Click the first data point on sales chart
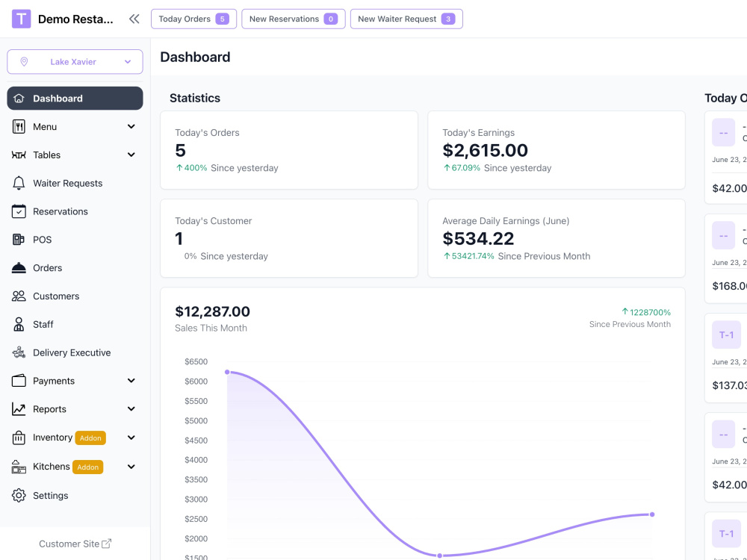Viewport: 747px width, 560px height. (227, 372)
